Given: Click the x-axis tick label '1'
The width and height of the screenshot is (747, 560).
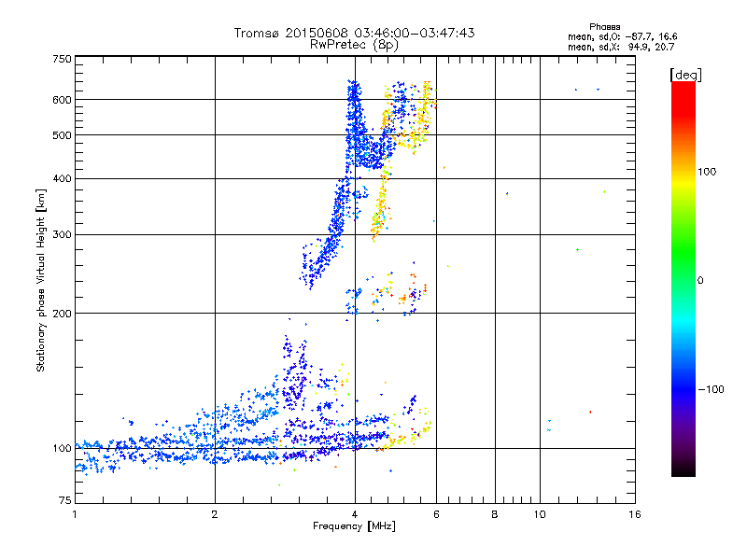Looking at the screenshot, I should [75, 514].
